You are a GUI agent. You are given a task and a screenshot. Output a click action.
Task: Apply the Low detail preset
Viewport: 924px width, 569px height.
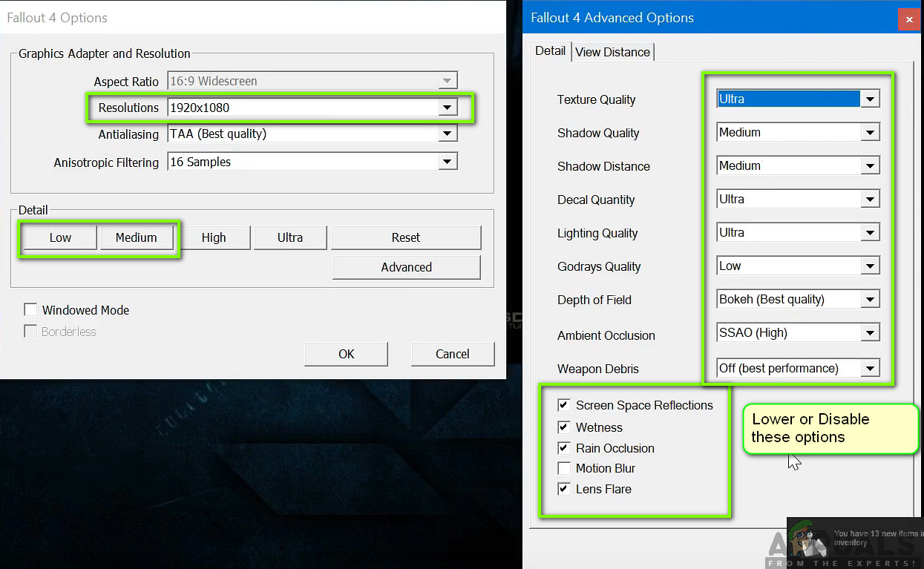[x=60, y=237]
